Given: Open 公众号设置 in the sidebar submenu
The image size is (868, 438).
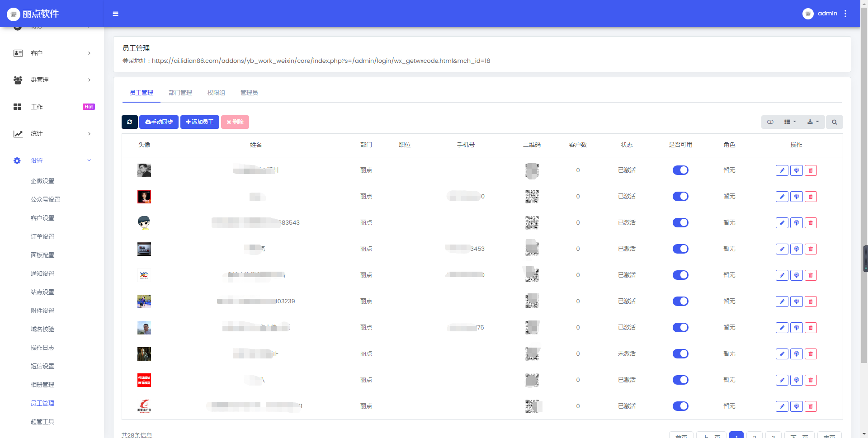Looking at the screenshot, I should 45,199.
